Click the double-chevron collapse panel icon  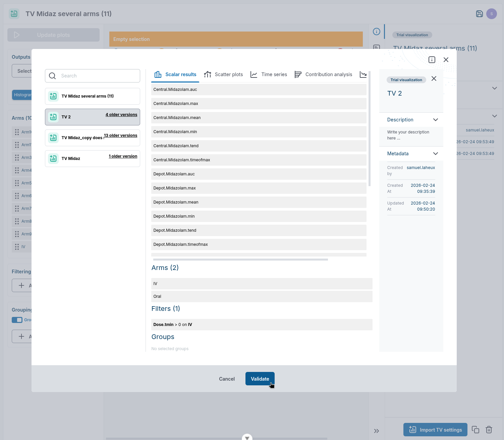click(377, 431)
